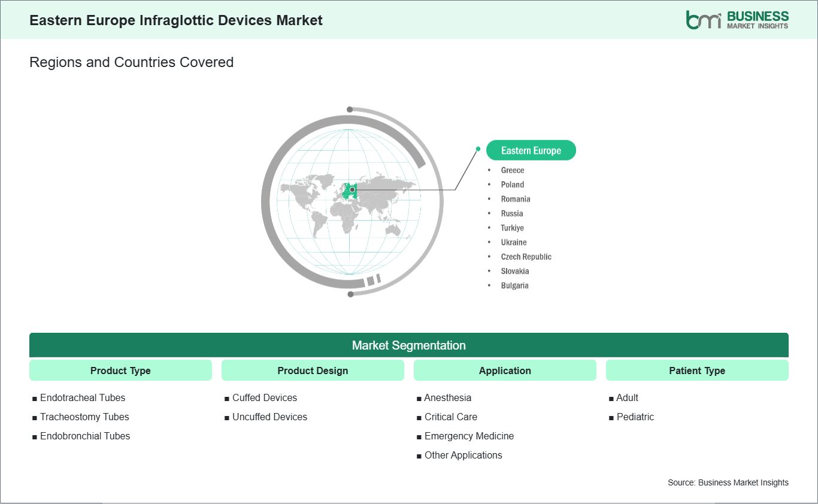Click the Business Market Insights logo
Viewport: 818px width, 504px height.
[737, 20]
